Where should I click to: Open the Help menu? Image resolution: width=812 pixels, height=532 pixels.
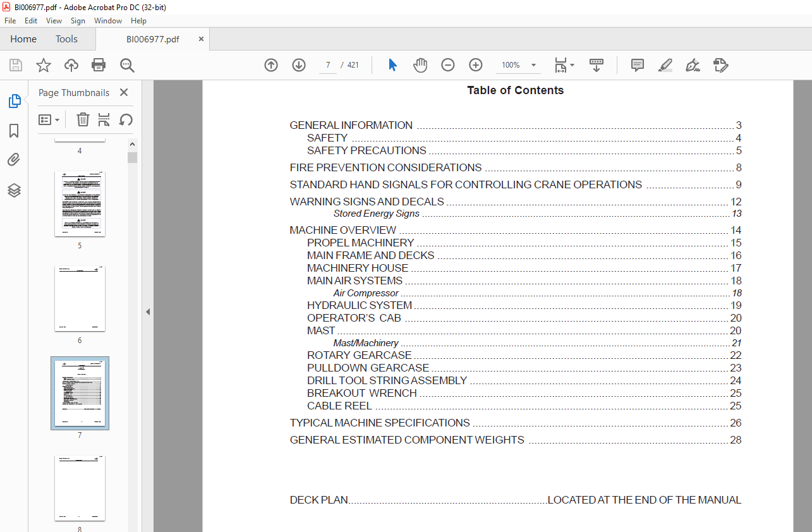pyautogui.click(x=138, y=21)
